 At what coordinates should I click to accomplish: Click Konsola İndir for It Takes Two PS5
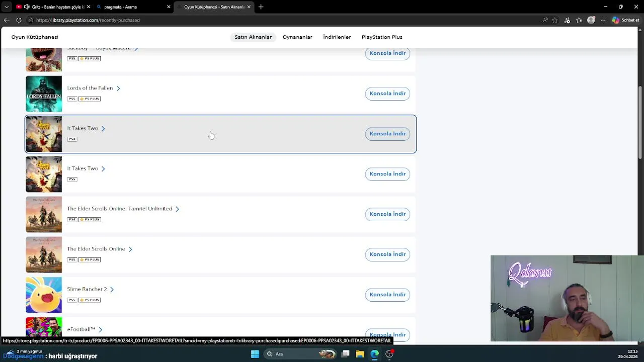click(387, 174)
